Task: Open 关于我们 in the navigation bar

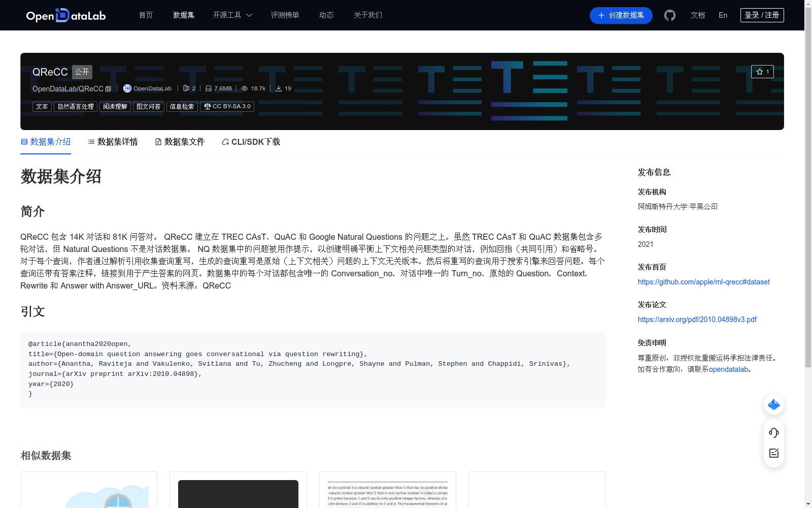Action: point(368,15)
